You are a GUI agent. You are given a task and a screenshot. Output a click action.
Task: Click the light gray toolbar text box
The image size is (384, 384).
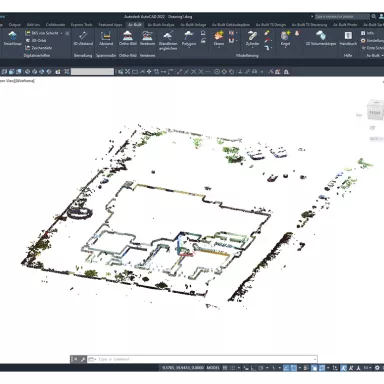click(92, 72)
